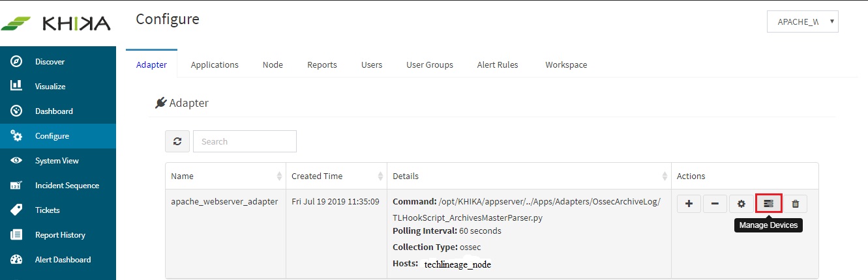
Task: Open Report History in sidebar
Action: point(58,235)
